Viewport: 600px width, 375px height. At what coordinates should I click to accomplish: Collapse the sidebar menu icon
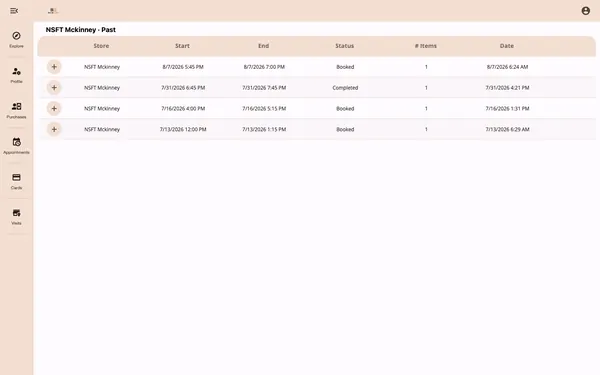pos(14,11)
